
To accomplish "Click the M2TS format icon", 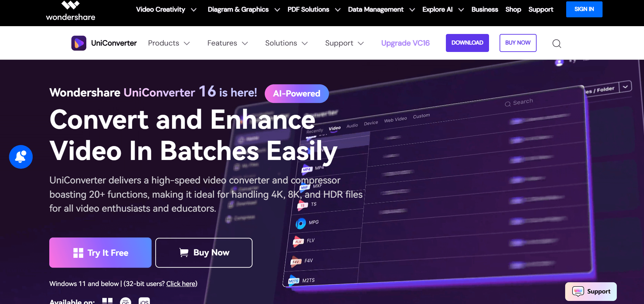I will pyautogui.click(x=293, y=281).
